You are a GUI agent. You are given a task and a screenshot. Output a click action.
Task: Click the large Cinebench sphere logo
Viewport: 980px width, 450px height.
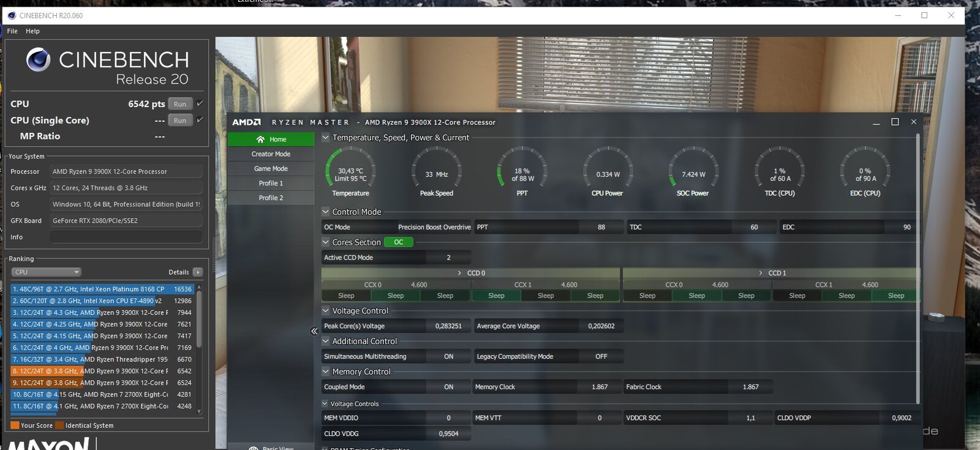38,59
